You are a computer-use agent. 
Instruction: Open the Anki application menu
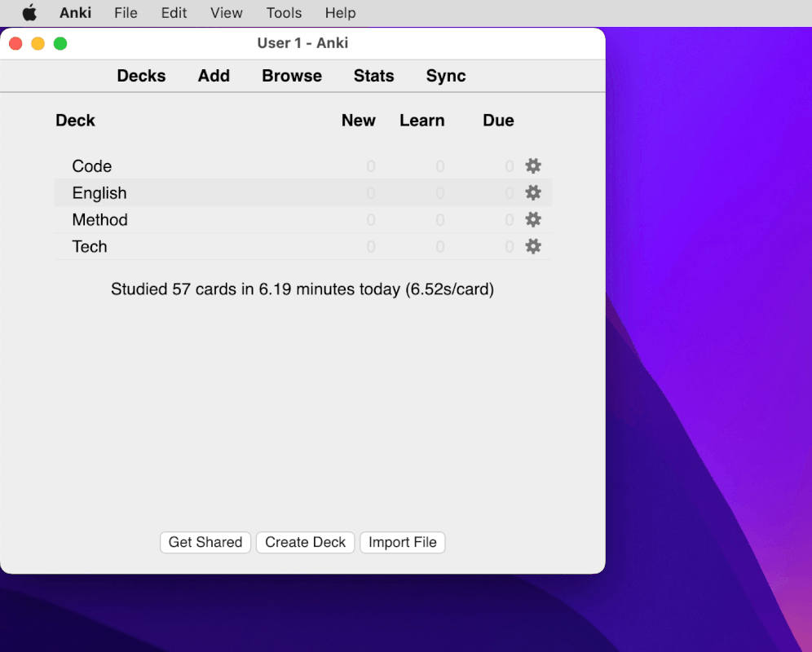point(75,12)
